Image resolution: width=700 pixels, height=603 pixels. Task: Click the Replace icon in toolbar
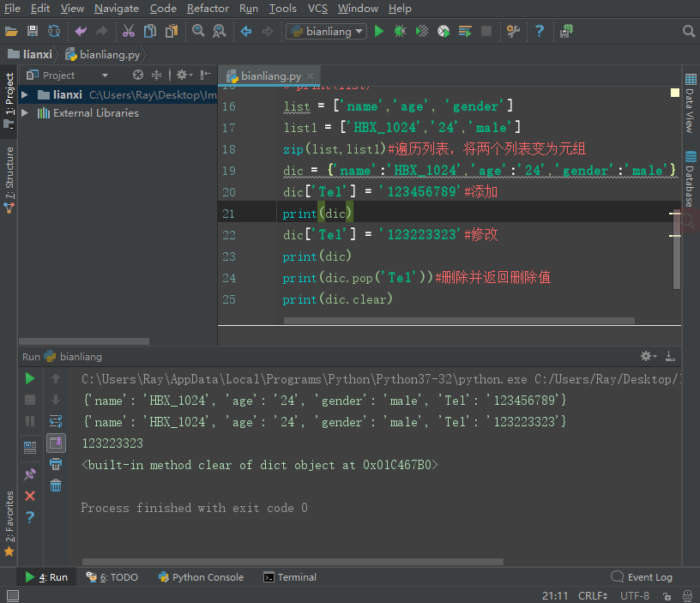pyautogui.click(x=220, y=31)
